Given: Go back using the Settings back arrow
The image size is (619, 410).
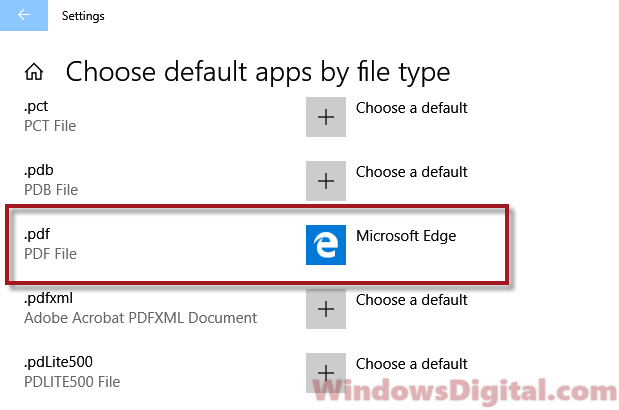Looking at the screenshot, I should 24,15.
